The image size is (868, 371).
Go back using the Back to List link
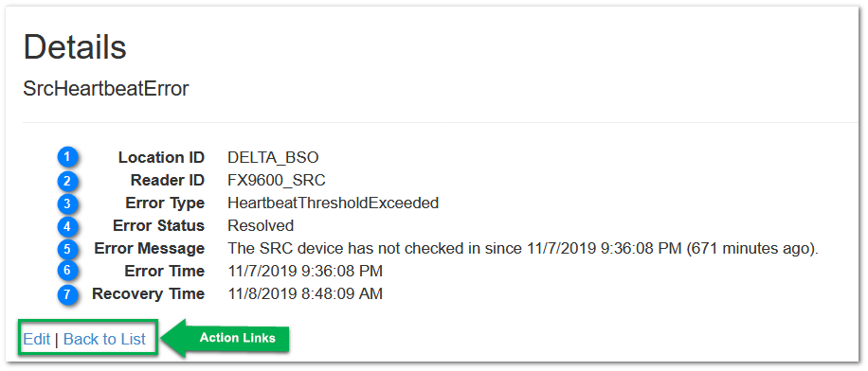coord(104,339)
